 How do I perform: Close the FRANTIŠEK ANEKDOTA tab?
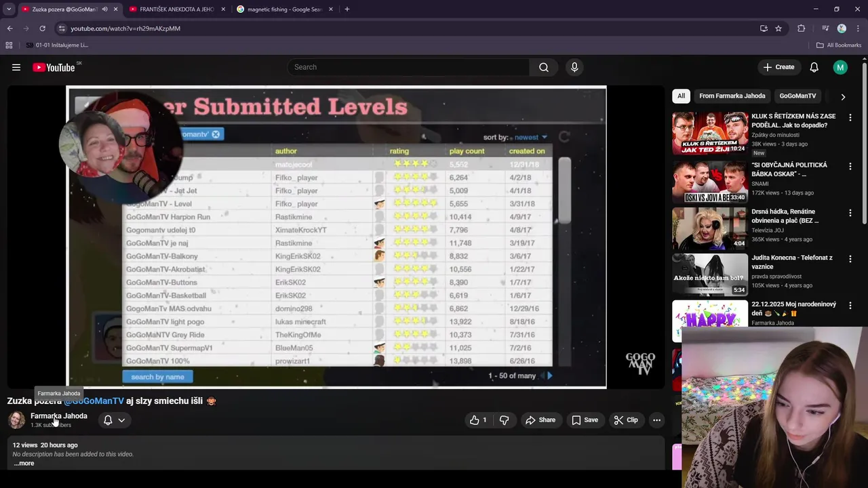(x=223, y=9)
